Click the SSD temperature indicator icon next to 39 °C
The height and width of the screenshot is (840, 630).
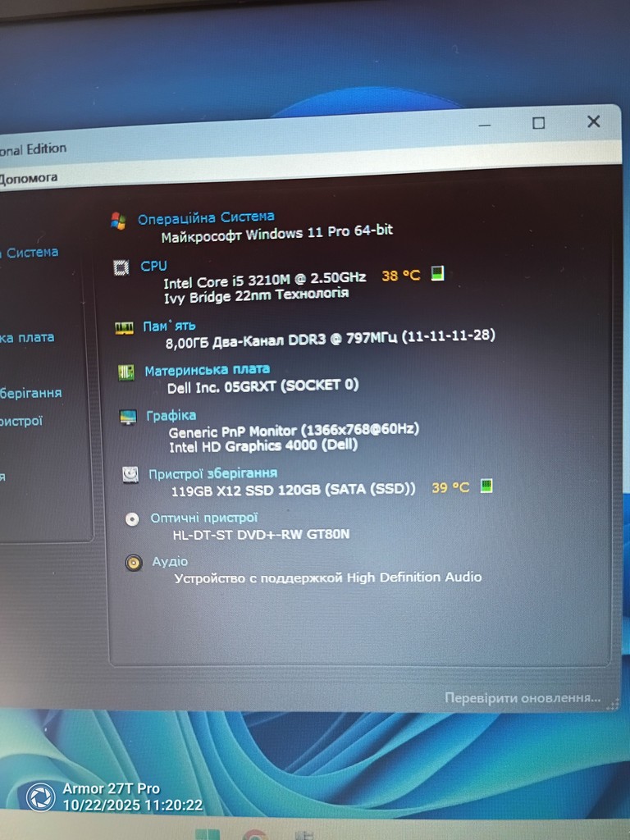pyautogui.click(x=486, y=486)
